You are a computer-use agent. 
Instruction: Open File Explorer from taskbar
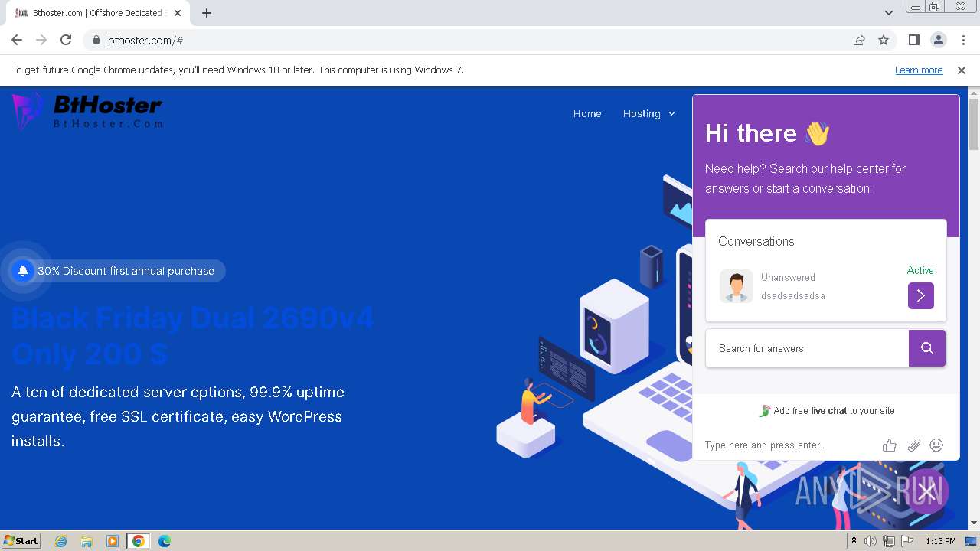(x=87, y=541)
